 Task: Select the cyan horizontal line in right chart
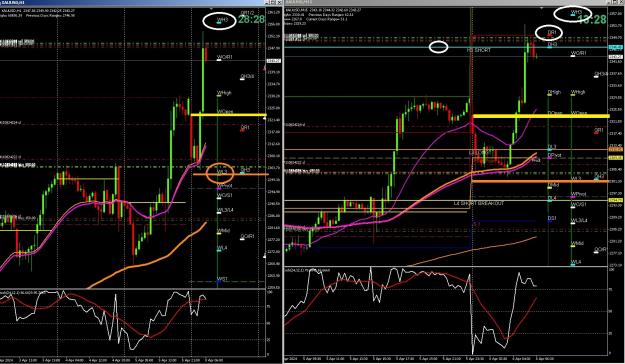coord(446,47)
